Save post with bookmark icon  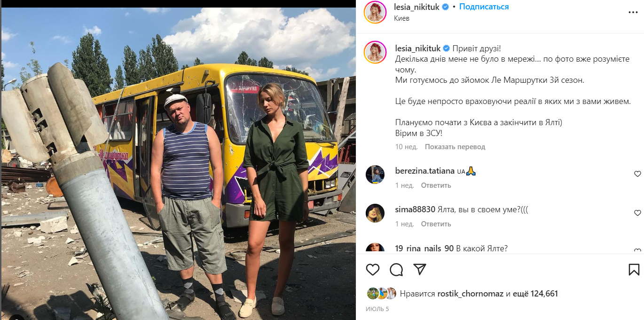tap(634, 270)
